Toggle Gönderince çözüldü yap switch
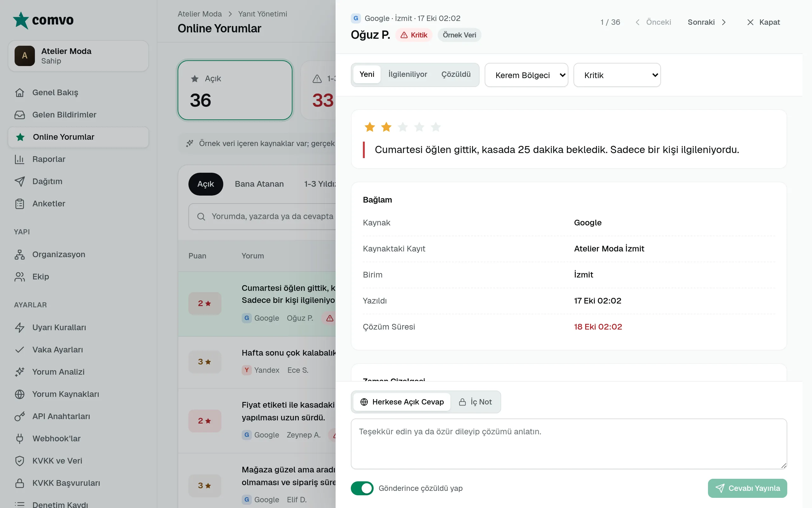Image resolution: width=812 pixels, height=508 pixels. 362,488
